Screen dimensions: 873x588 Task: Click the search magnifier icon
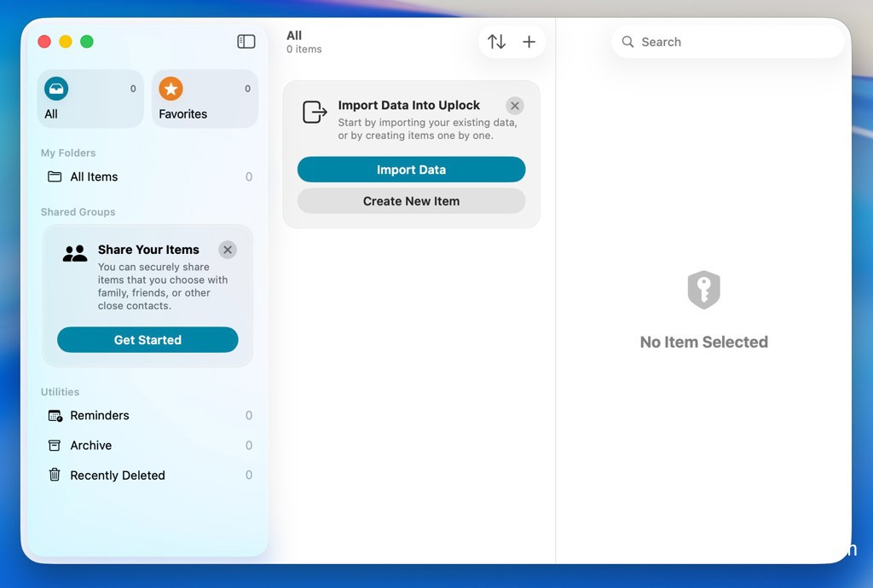tap(627, 42)
